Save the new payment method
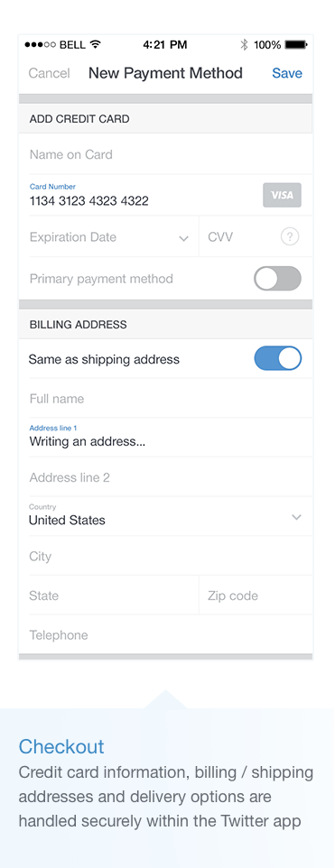Viewport: 335px width, 868px height. click(x=287, y=74)
